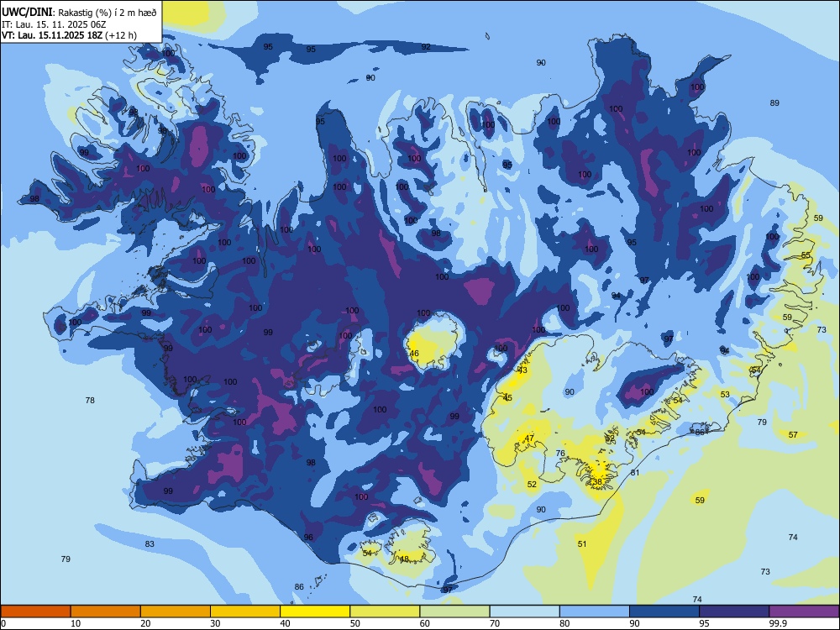Click the 51 value in the southeast sea
Image resolution: width=840 pixels, height=630 pixels.
pyautogui.click(x=582, y=543)
